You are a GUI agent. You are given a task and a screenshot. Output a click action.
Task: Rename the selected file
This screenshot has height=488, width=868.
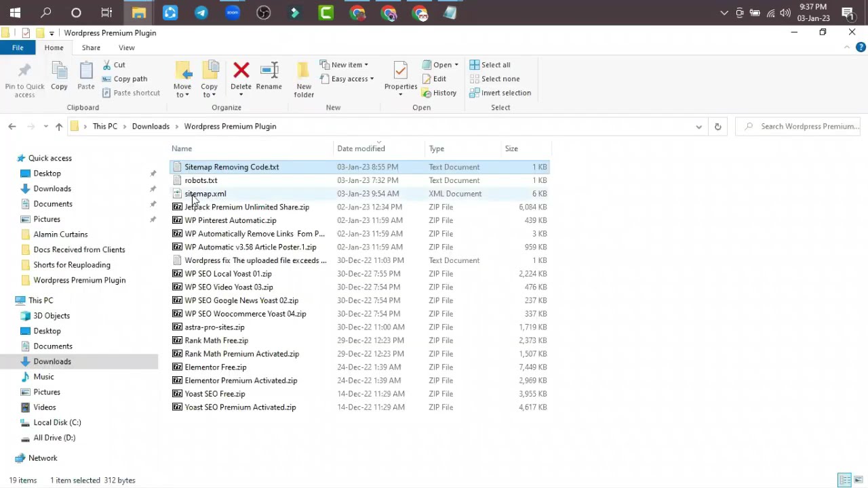269,75
